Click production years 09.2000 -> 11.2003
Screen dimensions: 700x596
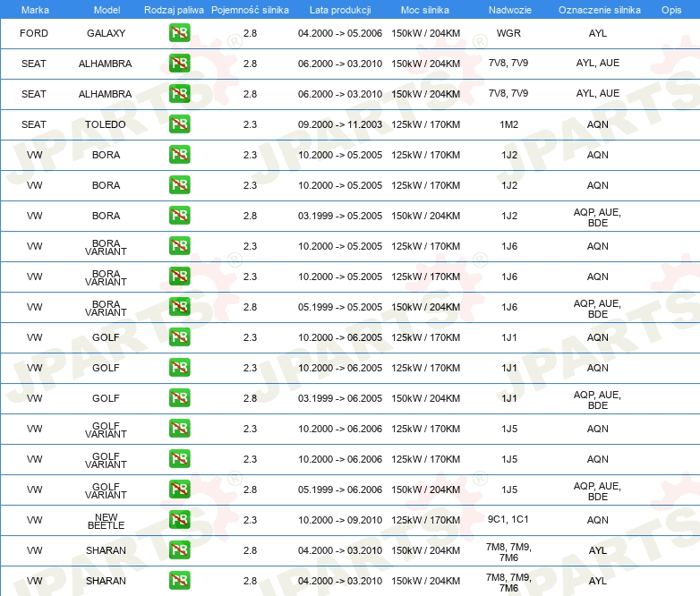[x=340, y=124]
